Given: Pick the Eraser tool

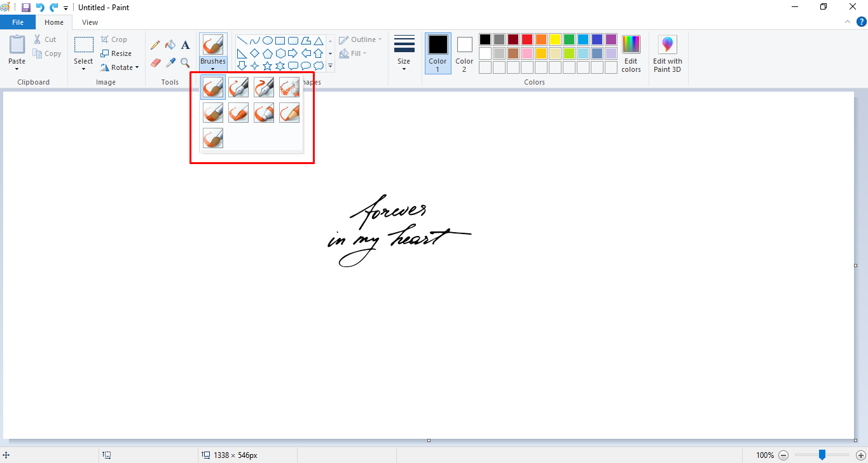Looking at the screenshot, I should click(x=155, y=62).
